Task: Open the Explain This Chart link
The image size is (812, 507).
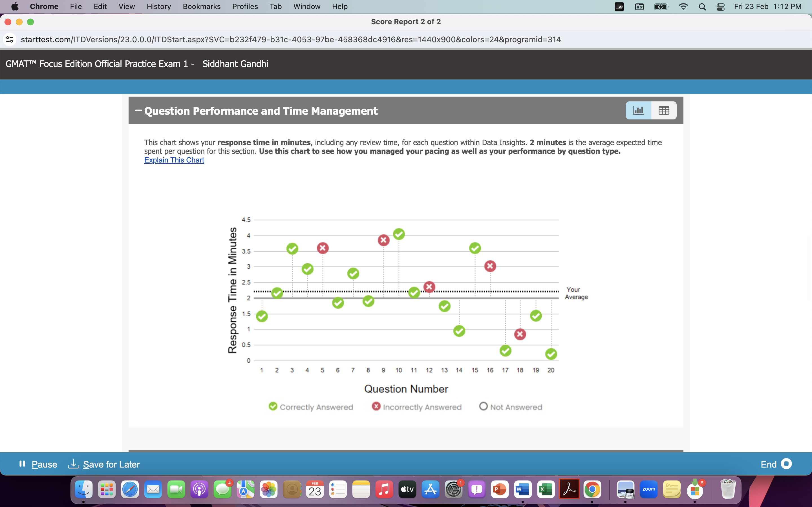Action: (x=174, y=160)
